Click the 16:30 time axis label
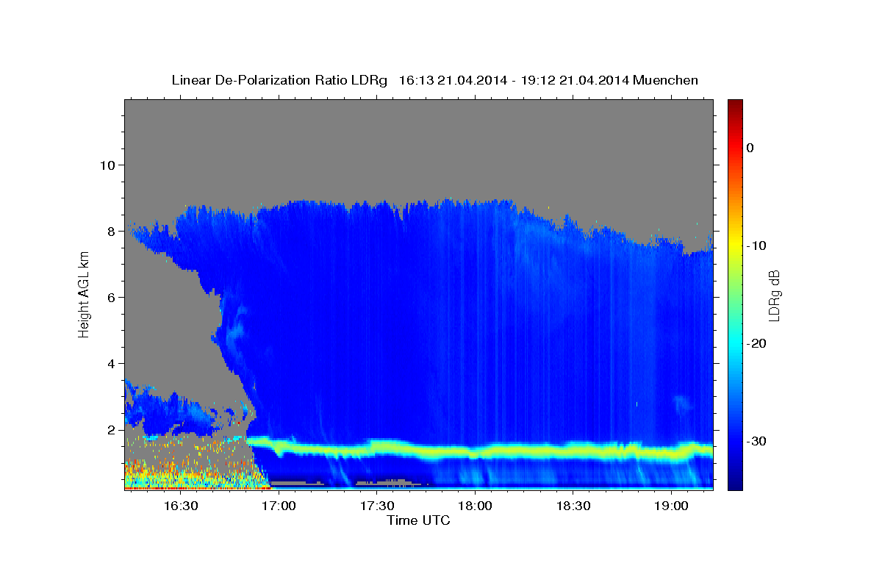 pos(180,506)
